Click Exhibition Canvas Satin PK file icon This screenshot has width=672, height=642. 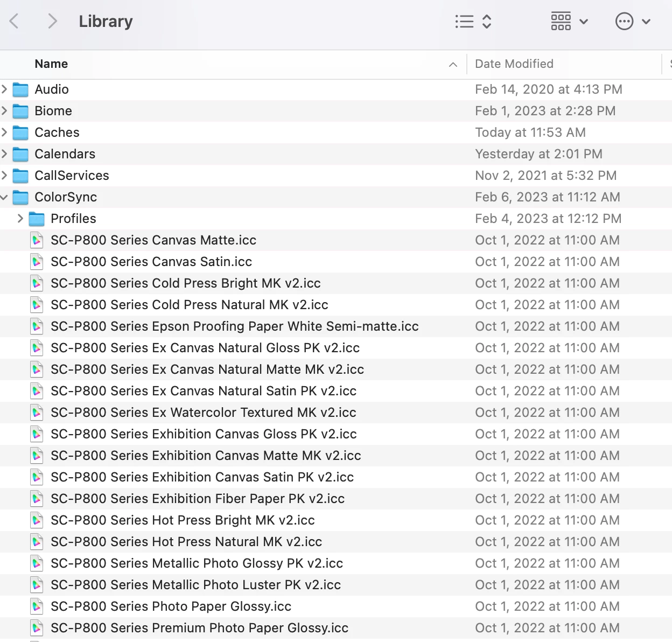[x=37, y=477]
